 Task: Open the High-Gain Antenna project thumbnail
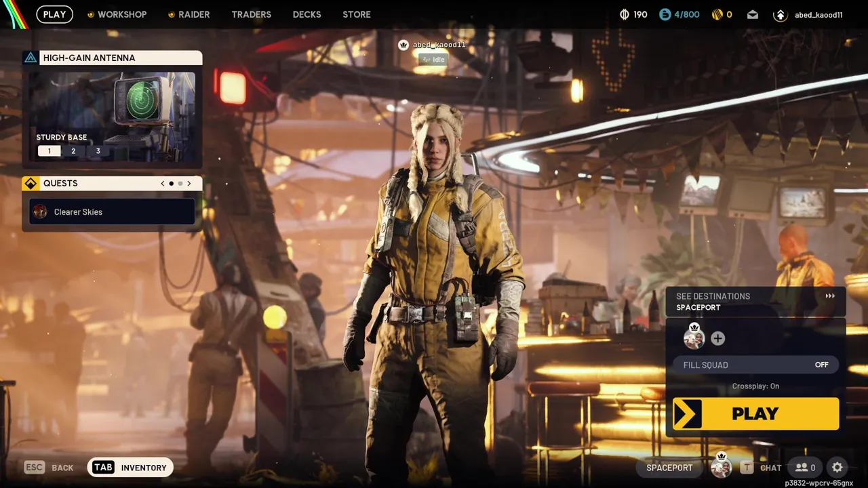tap(112, 115)
